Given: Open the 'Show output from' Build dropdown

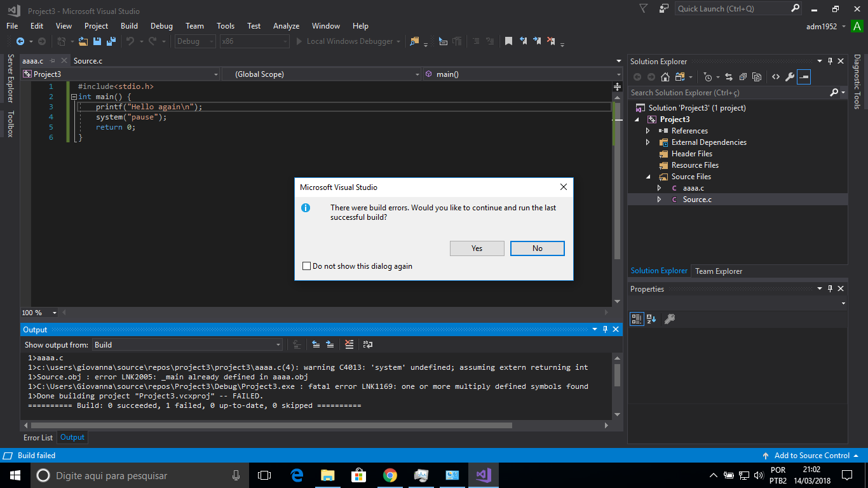Looking at the screenshot, I should point(187,345).
